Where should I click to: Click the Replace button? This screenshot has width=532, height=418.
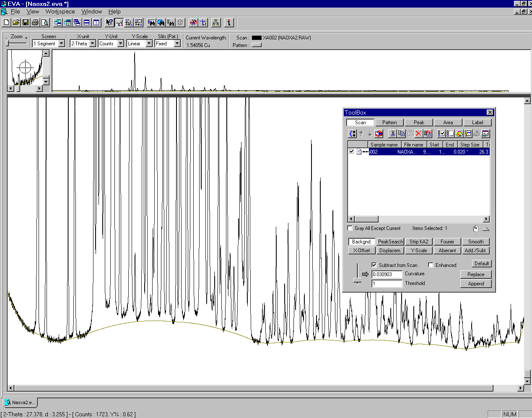coord(475,274)
